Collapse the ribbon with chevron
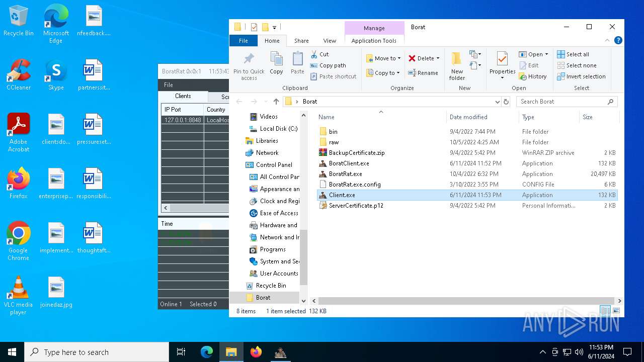 pyautogui.click(x=607, y=41)
